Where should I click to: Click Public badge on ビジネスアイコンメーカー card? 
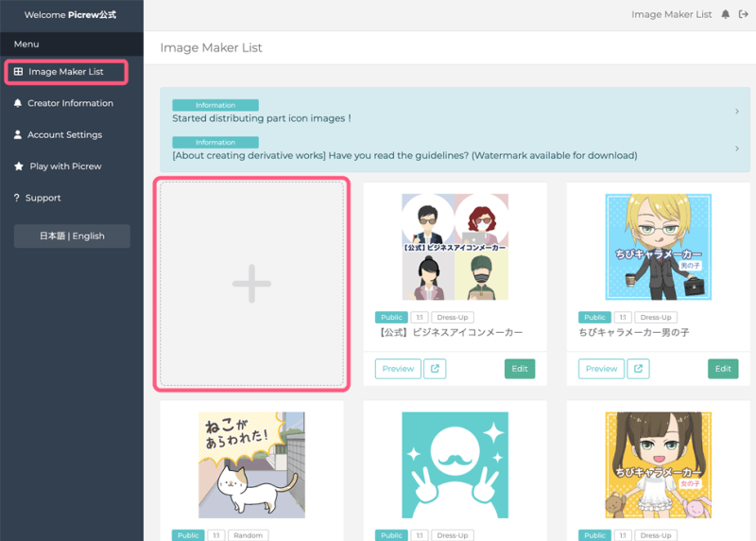click(x=391, y=317)
